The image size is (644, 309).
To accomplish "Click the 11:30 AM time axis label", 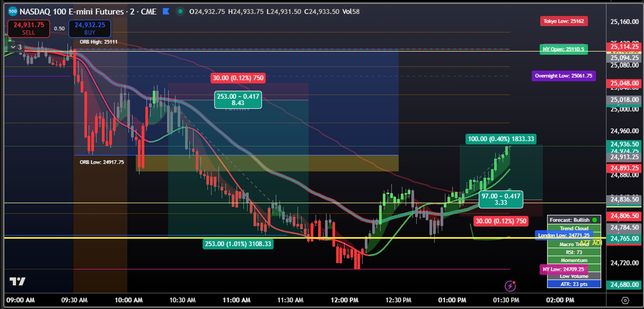I will tap(290, 300).
